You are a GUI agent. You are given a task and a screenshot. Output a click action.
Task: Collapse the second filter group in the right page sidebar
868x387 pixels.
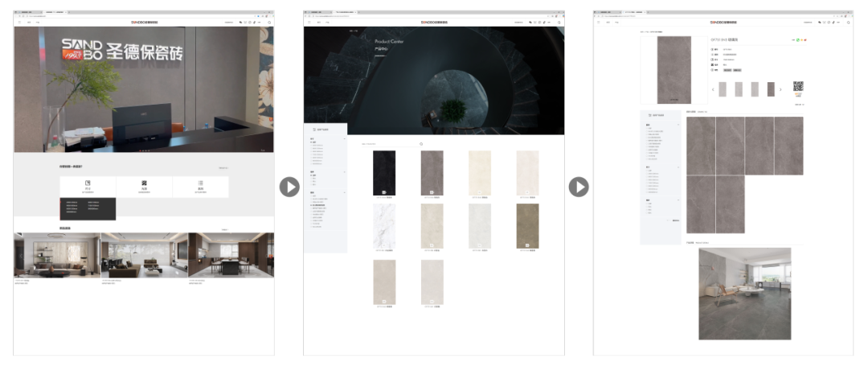[679, 167]
